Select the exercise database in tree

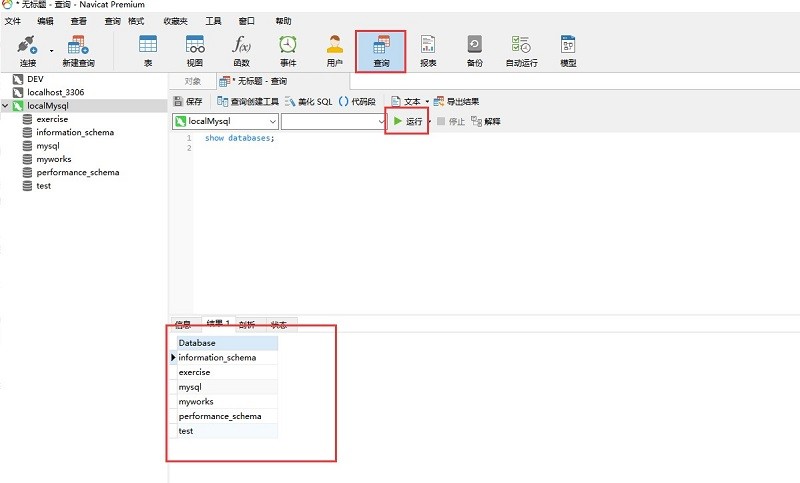coord(52,119)
